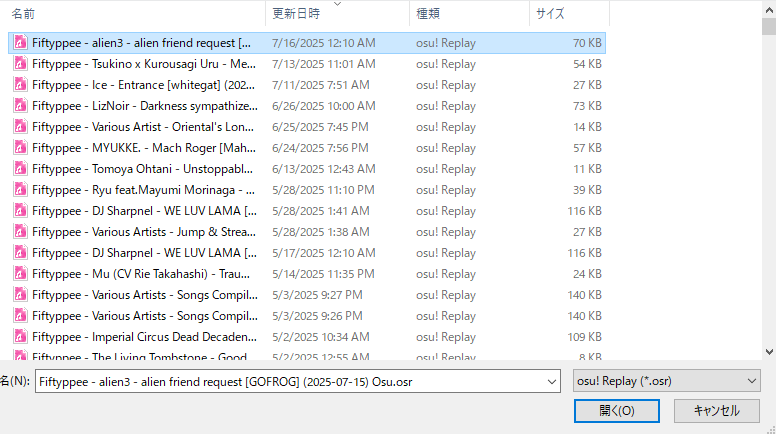This screenshot has width=776, height=434.
Task: Click the replay icon next to Tomoya Ohtani - Unstoppabl...
Action: tap(20, 169)
